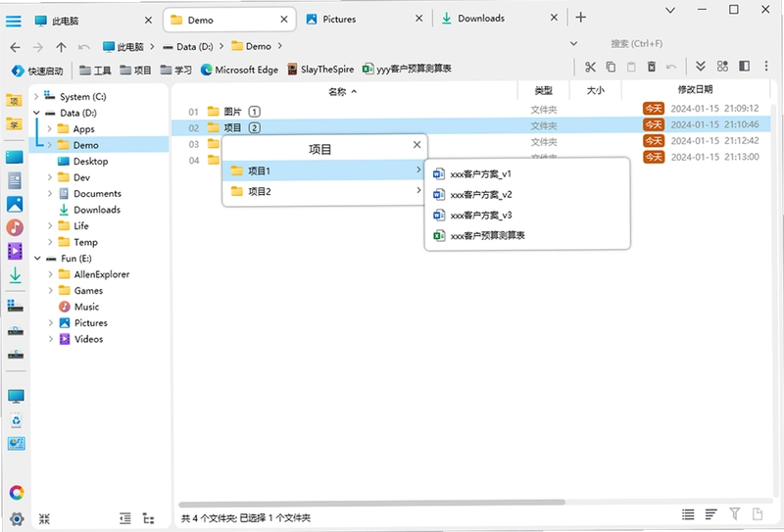Viewport: 784px width, 532px height.
Task: Click the cut scissors icon
Action: 590,67
